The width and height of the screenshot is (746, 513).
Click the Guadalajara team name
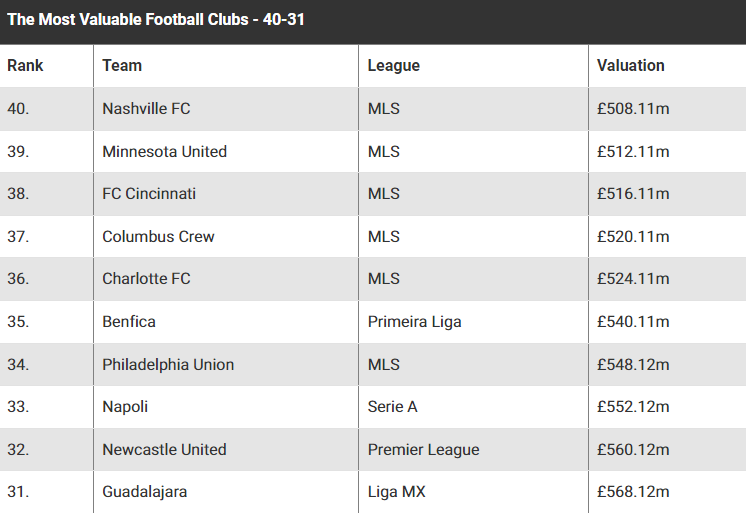(145, 492)
